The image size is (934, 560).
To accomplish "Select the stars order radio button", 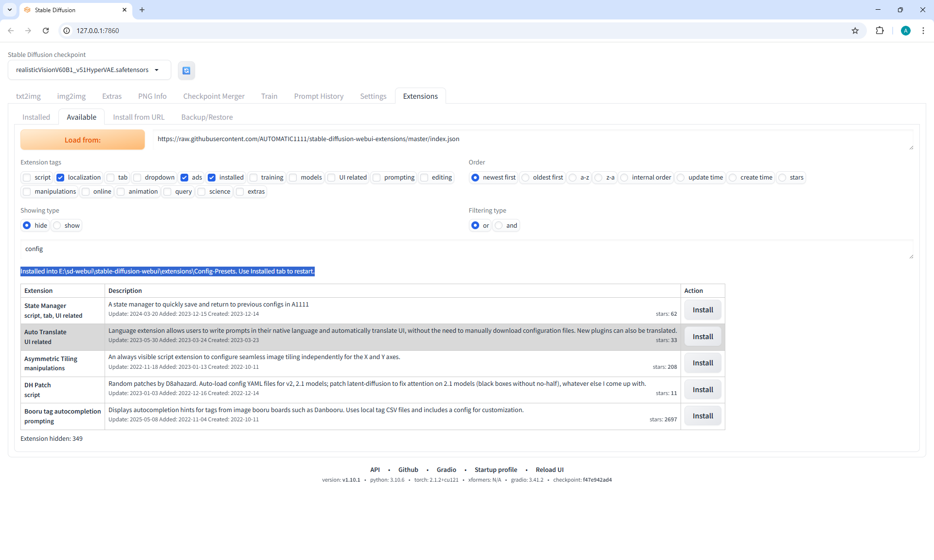I will [x=782, y=178].
